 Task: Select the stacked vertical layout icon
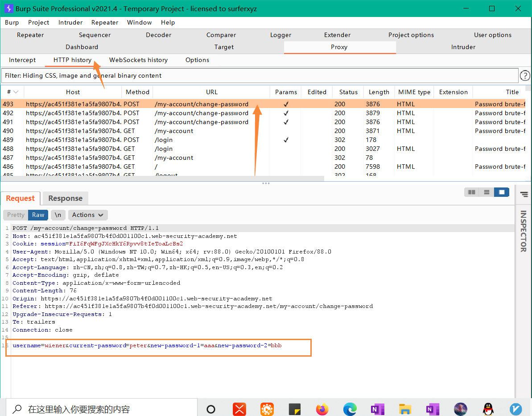pos(487,192)
